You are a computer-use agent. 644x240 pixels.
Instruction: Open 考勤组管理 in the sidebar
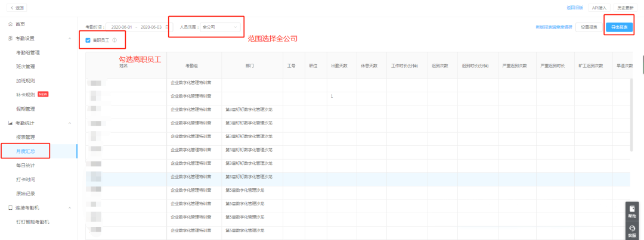pyautogui.click(x=28, y=52)
